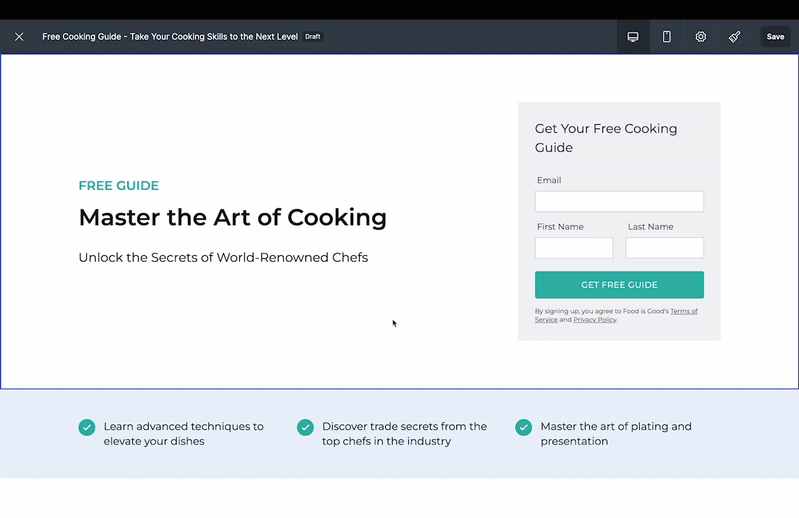Select checkmark icon beside Discover trade secrets

(305, 427)
